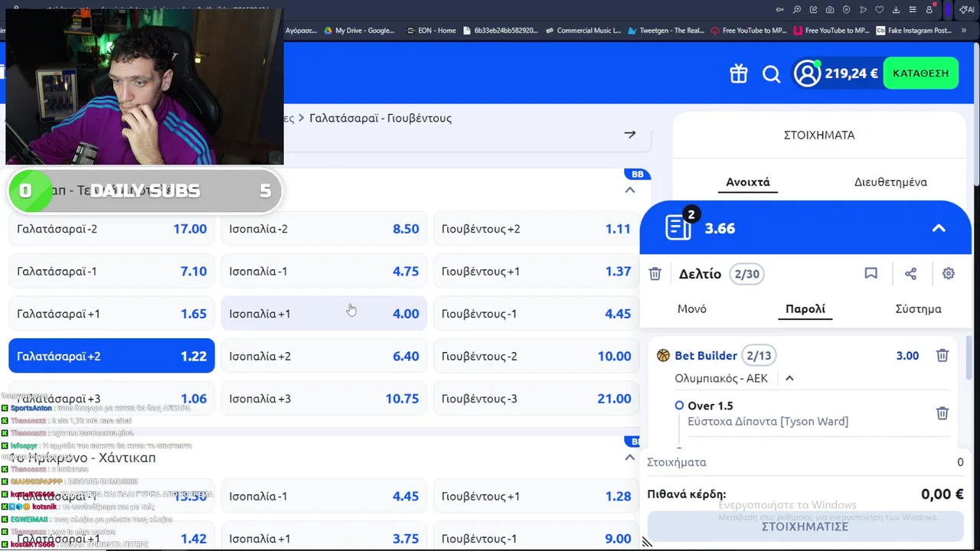Open the Tweetgen bookmark

click(x=665, y=31)
